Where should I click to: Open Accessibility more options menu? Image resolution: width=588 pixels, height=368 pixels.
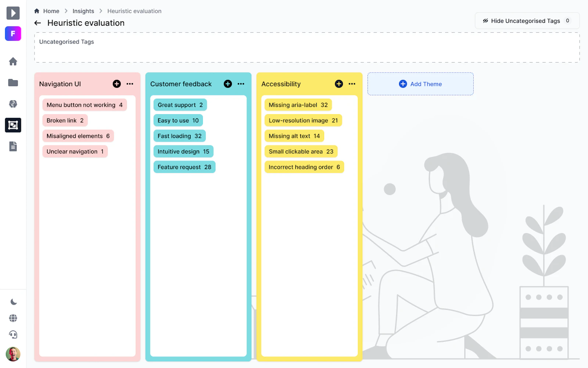click(352, 84)
